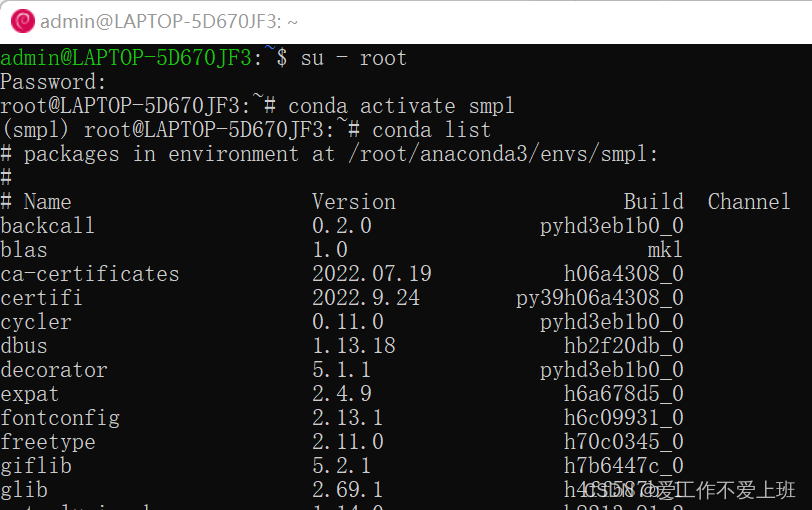Click the package name 'blas'
This screenshot has height=510, width=812.
[x=24, y=250]
